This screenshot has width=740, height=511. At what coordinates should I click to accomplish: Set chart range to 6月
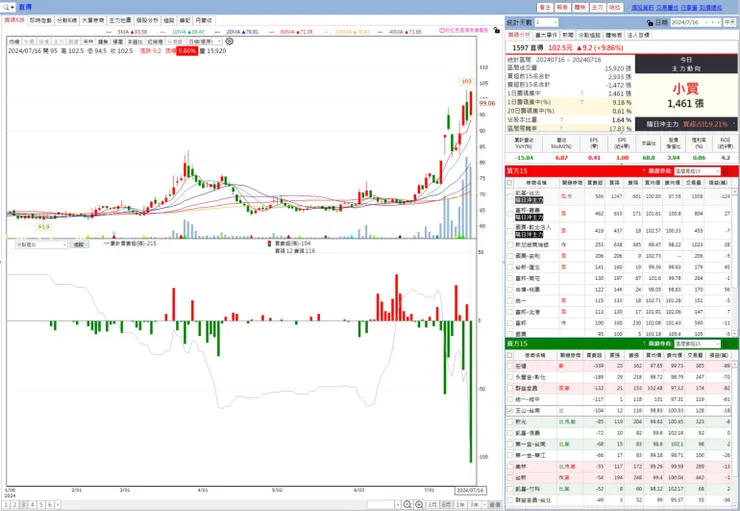tap(446, 504)
